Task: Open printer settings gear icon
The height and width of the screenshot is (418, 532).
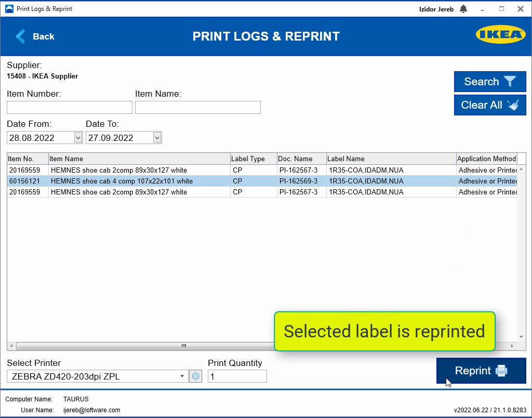Action: click(195, 376)
